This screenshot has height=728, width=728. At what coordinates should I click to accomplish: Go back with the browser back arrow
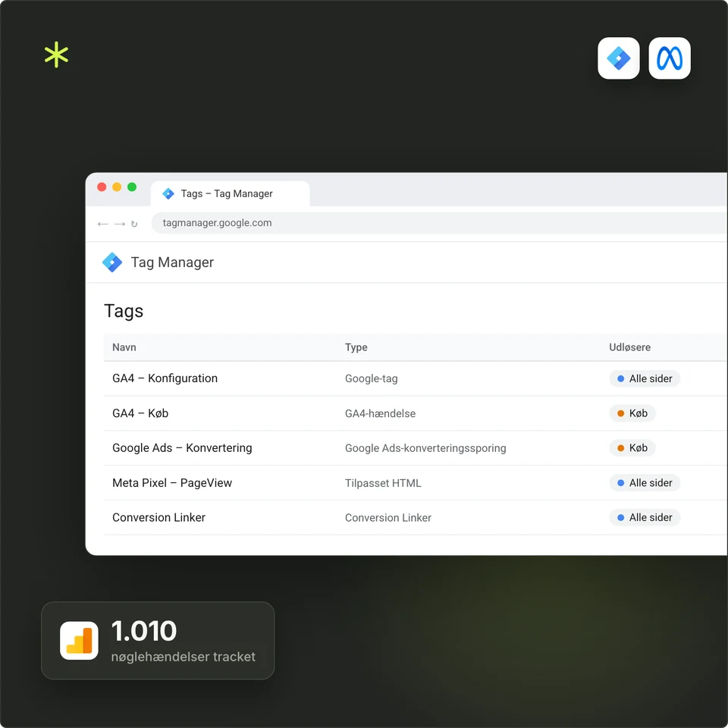(102, 224)
